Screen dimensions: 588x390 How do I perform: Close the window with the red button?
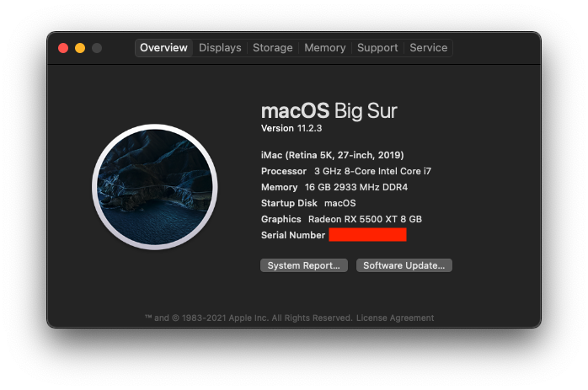pos(63,48)
